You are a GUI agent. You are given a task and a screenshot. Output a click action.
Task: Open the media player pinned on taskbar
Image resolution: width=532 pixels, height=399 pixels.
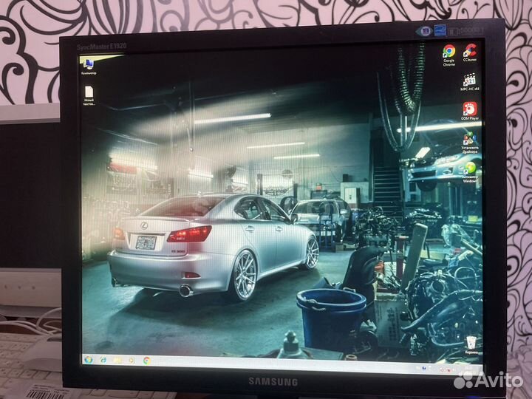132,360
